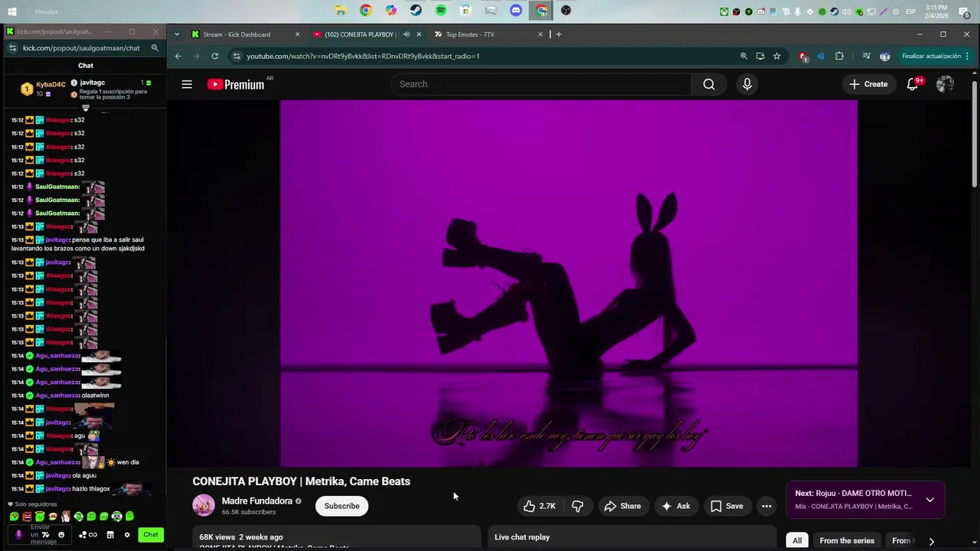The image size is (980, 551).
Task: Click the Create button
Action: tap(868, 84)
